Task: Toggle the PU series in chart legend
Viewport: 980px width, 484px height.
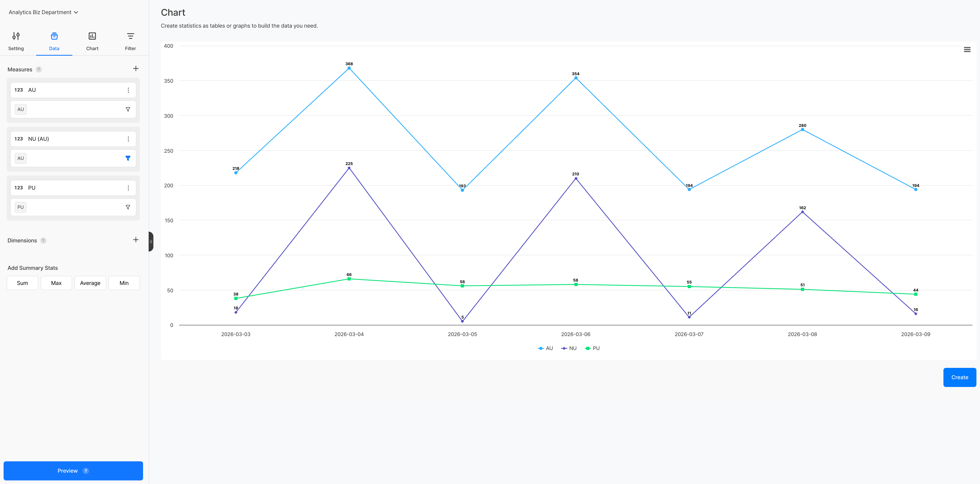Action: [x=592, y=348]
